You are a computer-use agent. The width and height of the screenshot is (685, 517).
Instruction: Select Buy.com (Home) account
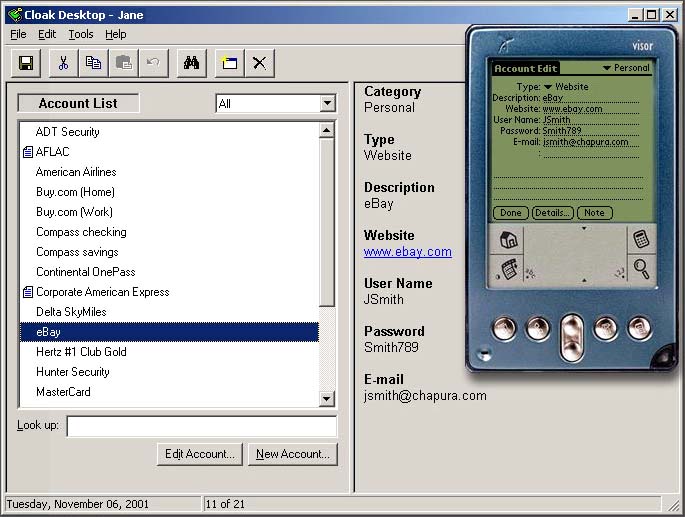point(170,192)
